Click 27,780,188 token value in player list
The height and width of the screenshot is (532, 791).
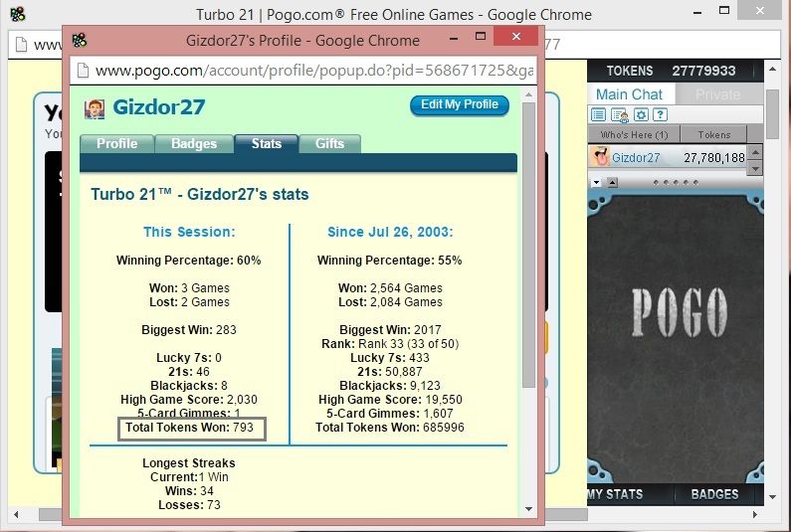tap(713, 158)
